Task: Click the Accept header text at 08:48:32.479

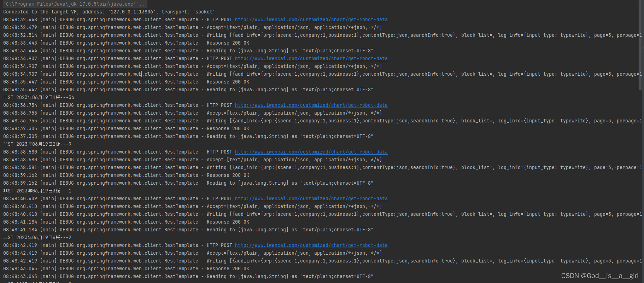Action: click(294, 28)
